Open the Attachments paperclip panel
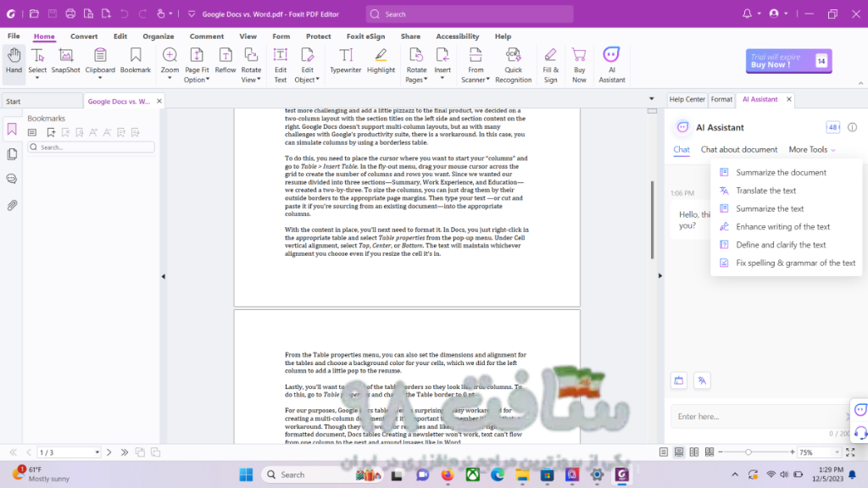 click(12, 205)
